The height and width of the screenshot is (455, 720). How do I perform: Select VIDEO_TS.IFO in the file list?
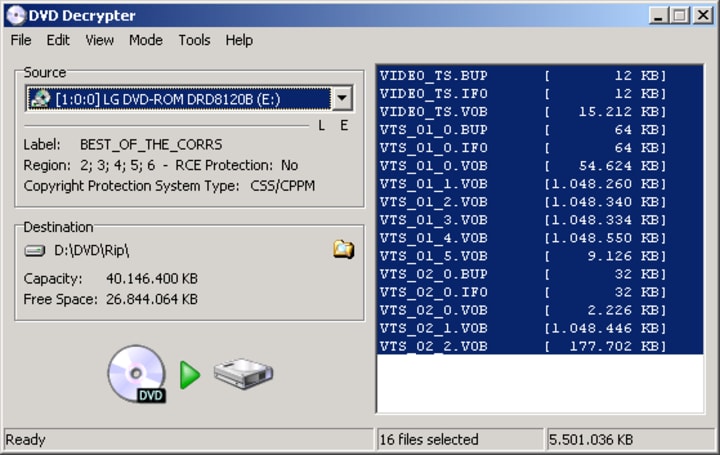point(540,94)
